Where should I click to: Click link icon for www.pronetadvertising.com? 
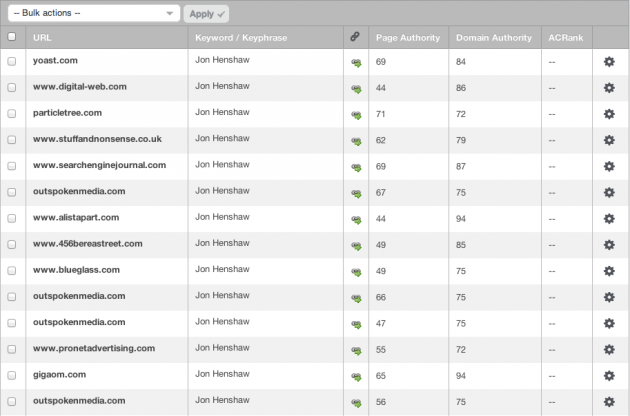[x=356, y=350]
